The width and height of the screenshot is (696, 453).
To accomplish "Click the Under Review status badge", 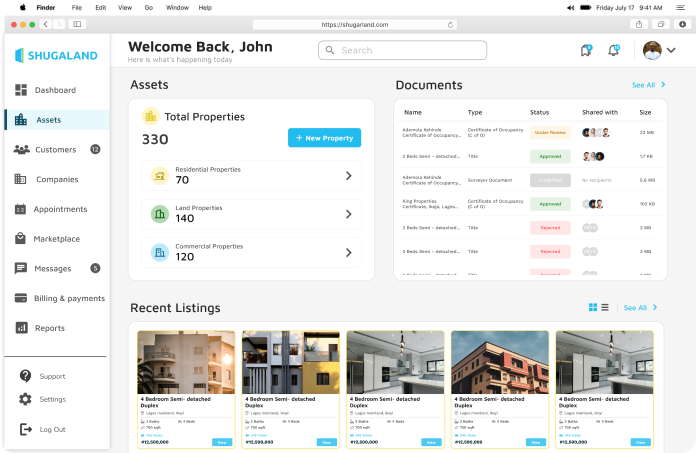I will tap(550, 133).
